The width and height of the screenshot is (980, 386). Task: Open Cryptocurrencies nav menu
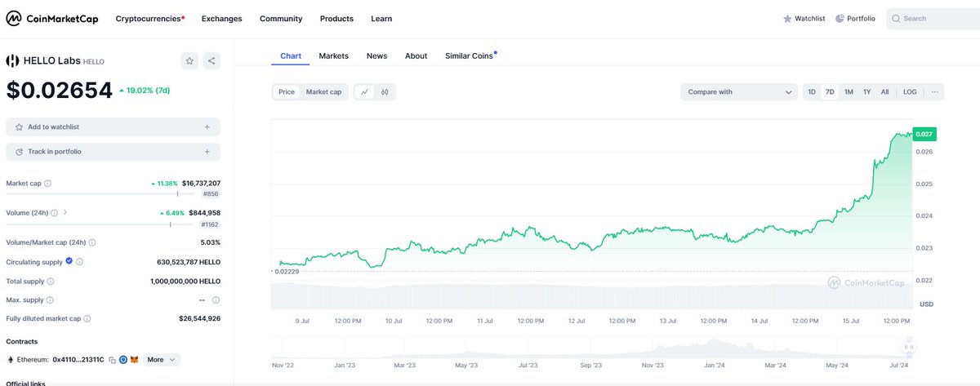pos(149,19)
